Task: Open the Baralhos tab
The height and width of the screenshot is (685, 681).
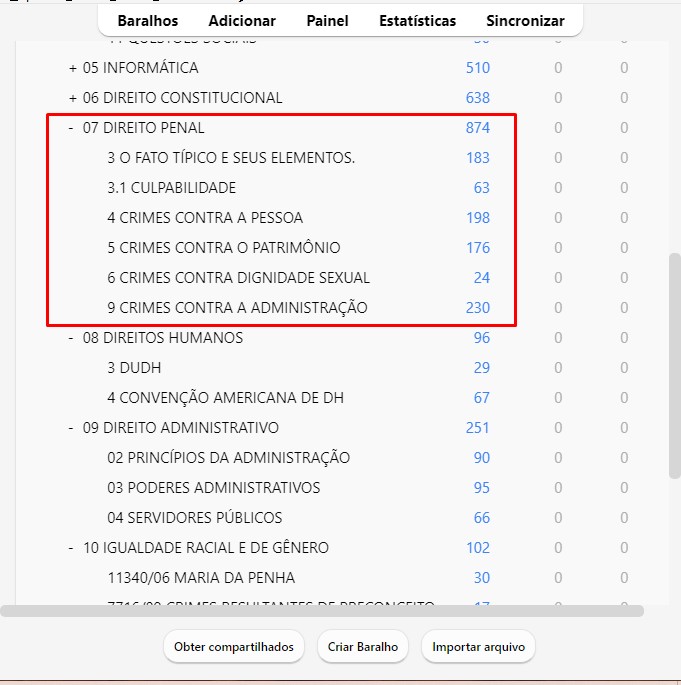Action: point(148,21)
